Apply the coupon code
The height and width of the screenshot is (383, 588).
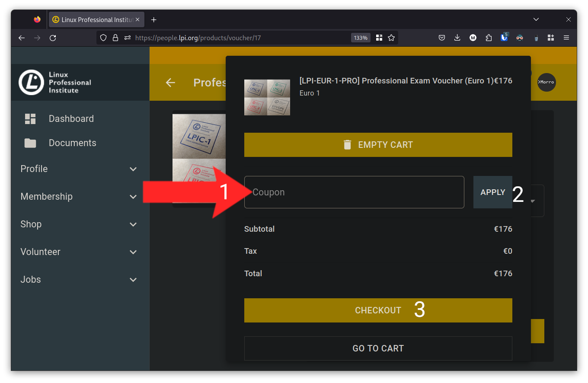493,192
